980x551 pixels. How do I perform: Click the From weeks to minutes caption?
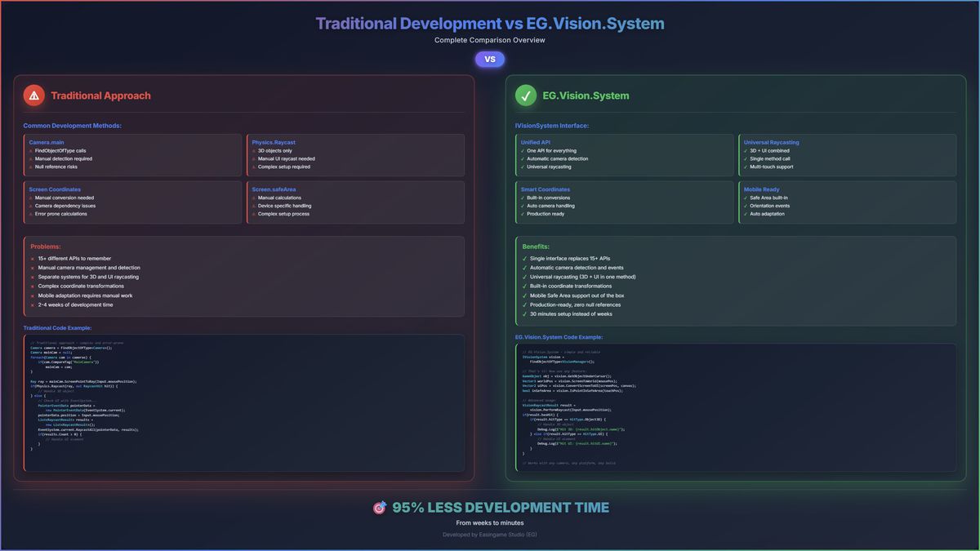(x=490, y=522)
